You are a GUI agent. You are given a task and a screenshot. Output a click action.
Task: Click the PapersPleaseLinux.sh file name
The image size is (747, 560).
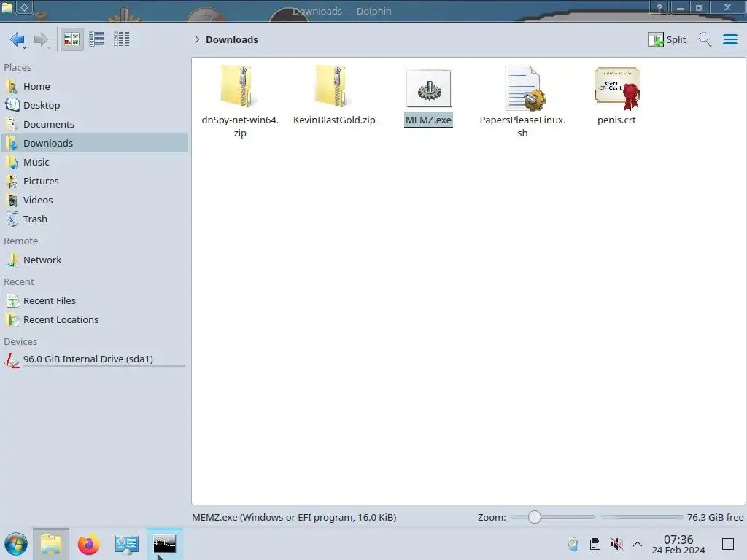522,127
